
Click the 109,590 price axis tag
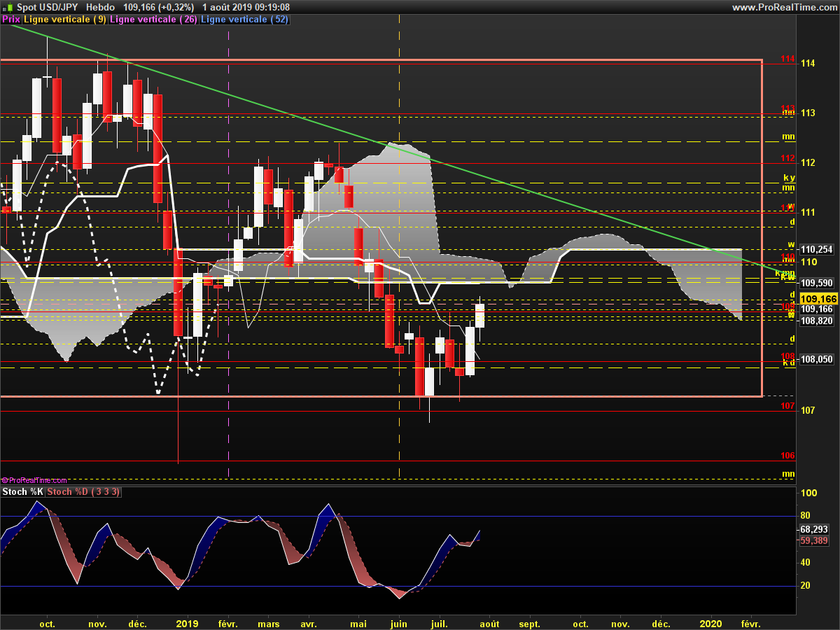(x=816, y=283)
